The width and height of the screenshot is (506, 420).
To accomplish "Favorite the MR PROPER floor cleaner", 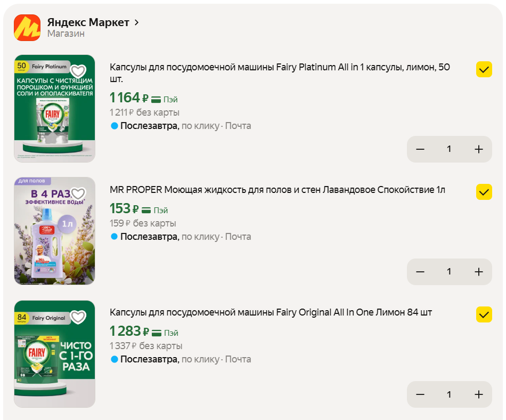I will pos(78,194).
